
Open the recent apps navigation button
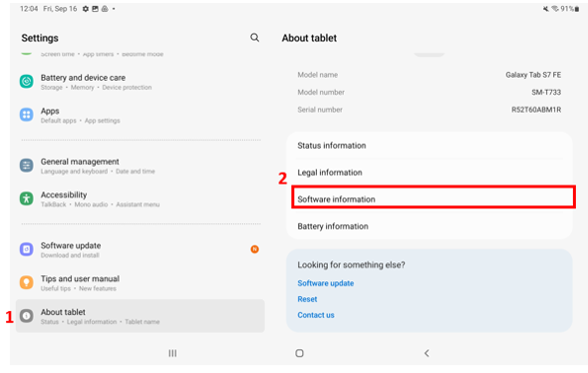pos(172,353)
